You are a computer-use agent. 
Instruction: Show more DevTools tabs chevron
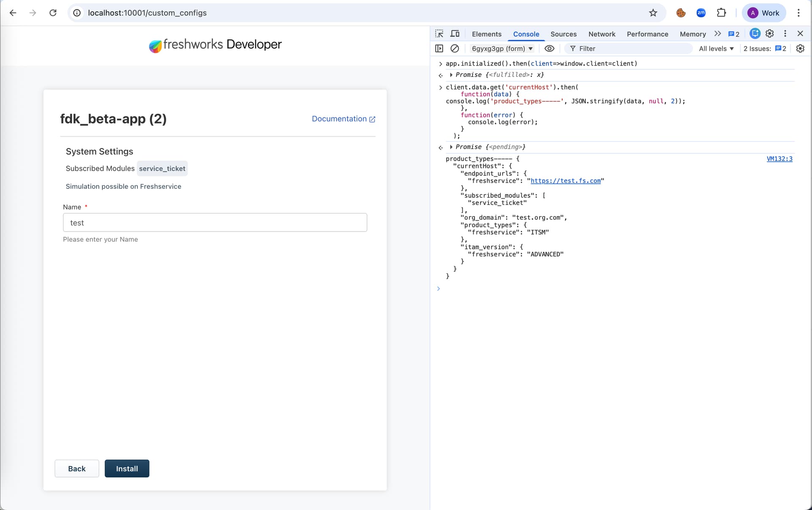(x=717, y=34)
